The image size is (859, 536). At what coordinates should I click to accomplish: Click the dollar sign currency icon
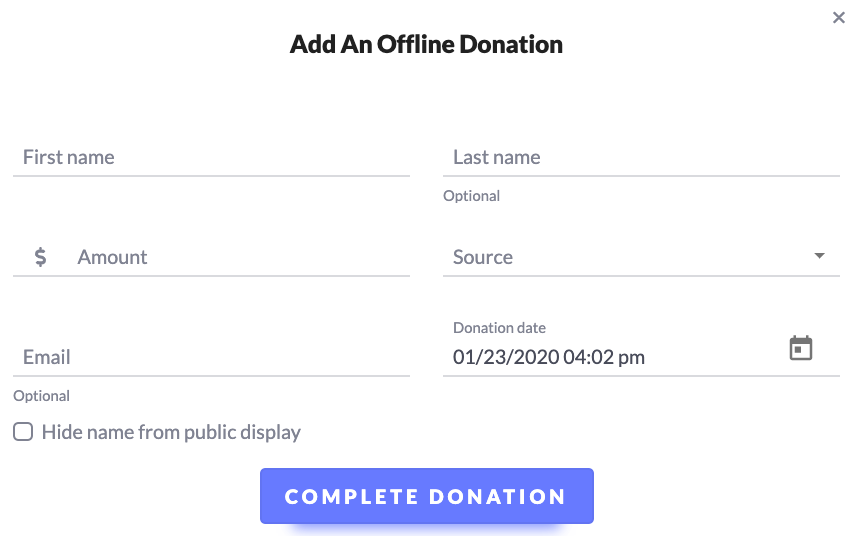(x=41, y=256)
